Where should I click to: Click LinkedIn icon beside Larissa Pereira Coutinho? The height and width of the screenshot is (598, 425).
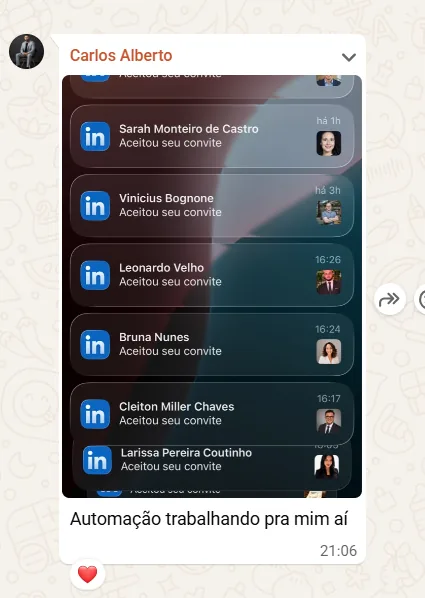point(97,460)
